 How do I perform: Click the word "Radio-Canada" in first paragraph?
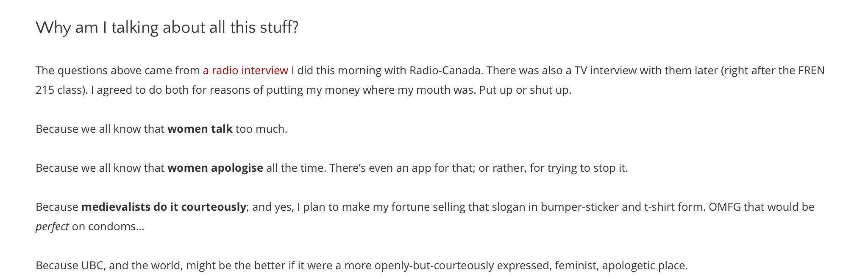445,70
